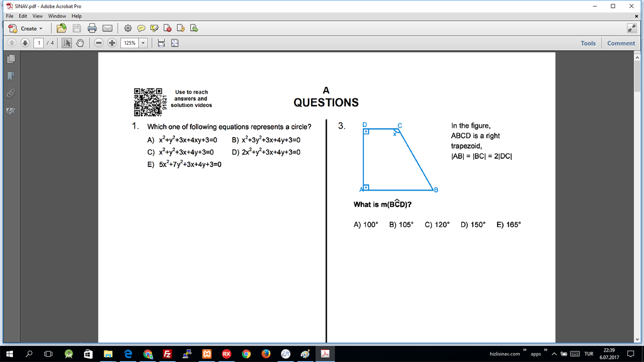Open the Create menu
The height and width of the screenshot is (362, 644).
coord(26,28)
